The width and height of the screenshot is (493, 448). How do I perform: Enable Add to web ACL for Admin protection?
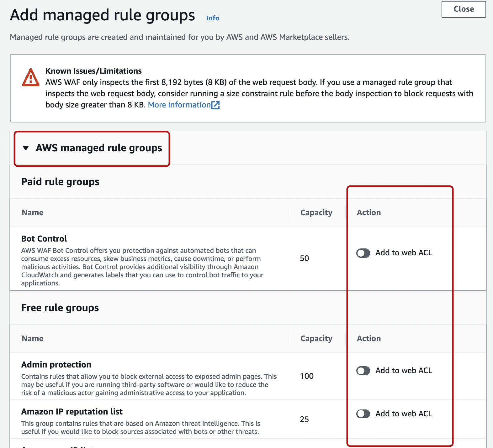363,371
